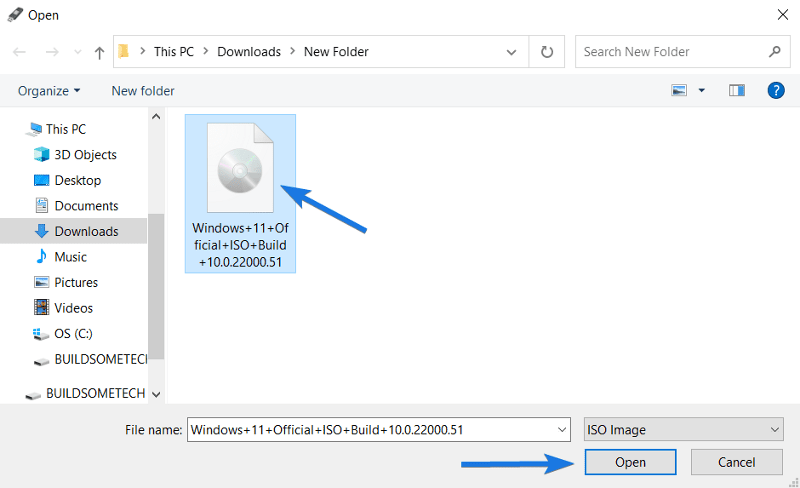Open Documents in navigation pane
This screenshot has width=800, height=488.
86,206
